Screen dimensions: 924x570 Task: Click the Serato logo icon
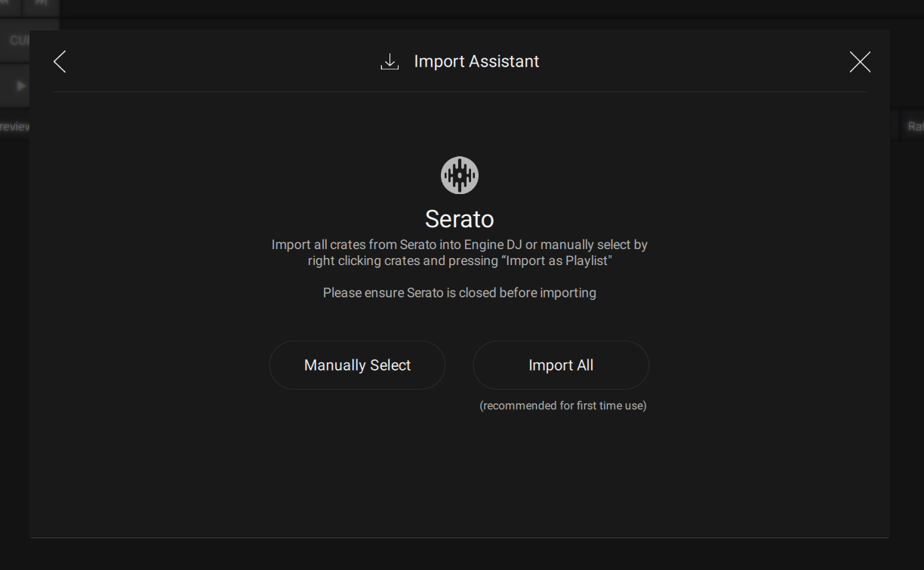tap(460, 175)
